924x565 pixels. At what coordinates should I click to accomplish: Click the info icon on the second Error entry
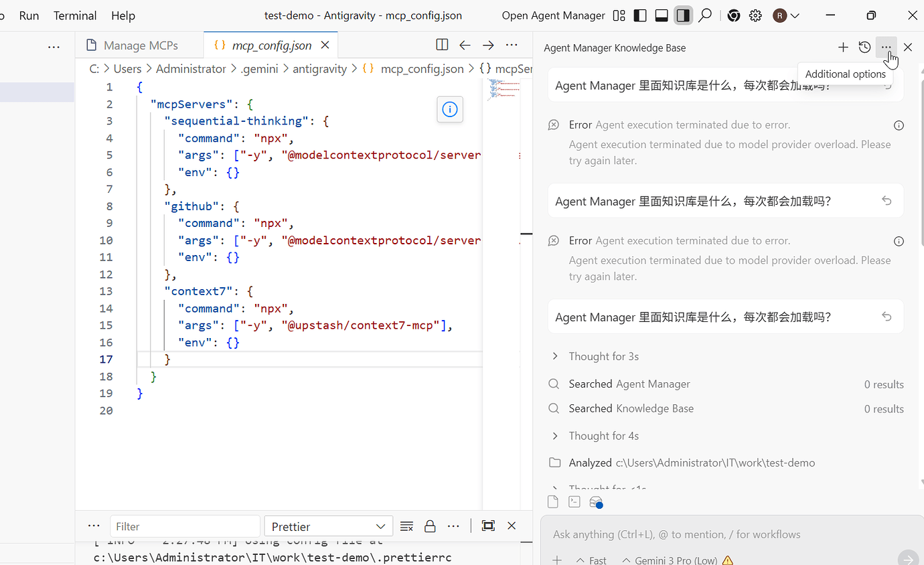coord(899,241)
